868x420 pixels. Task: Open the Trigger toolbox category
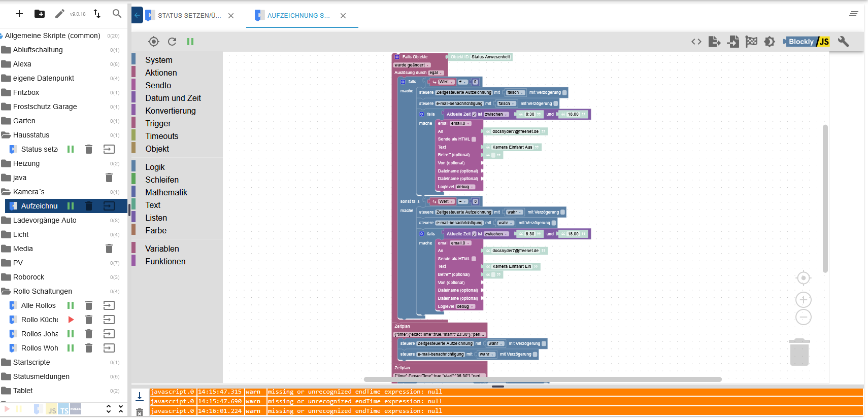point(158,123)
